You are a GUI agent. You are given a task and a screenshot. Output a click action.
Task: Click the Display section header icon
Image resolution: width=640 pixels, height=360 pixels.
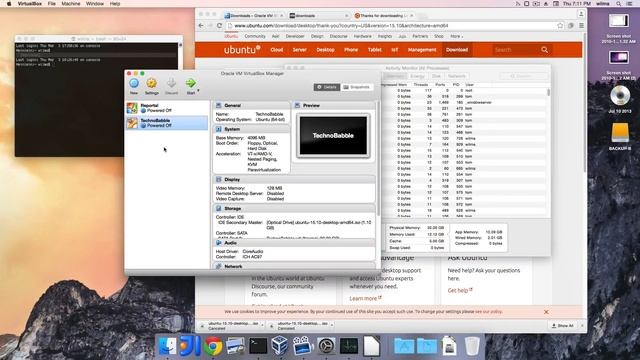pos(218,179)
